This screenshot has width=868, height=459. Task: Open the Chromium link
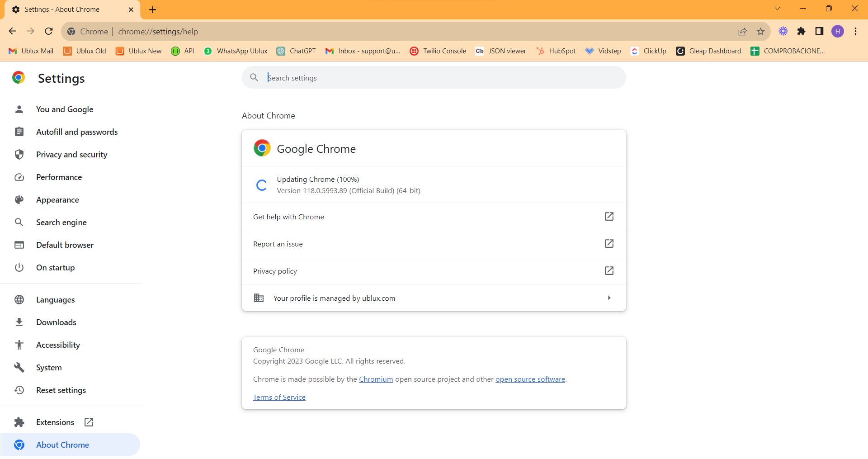coord(376,379)
